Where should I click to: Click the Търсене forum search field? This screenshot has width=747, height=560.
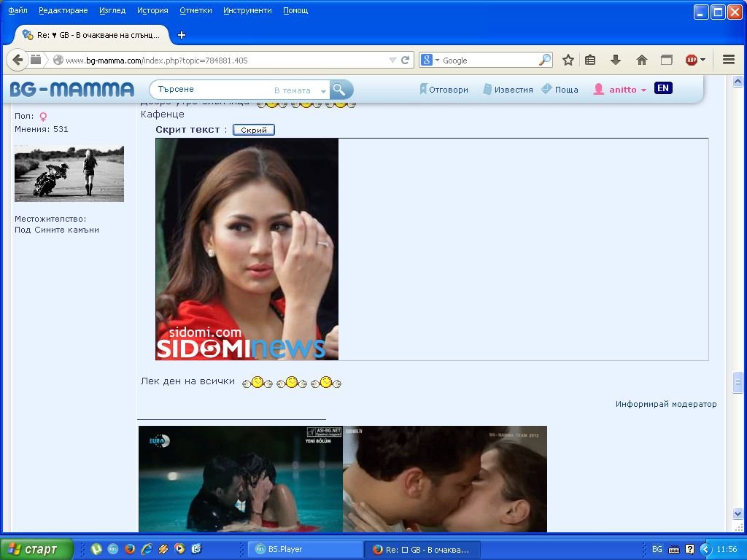click(212, 90)
